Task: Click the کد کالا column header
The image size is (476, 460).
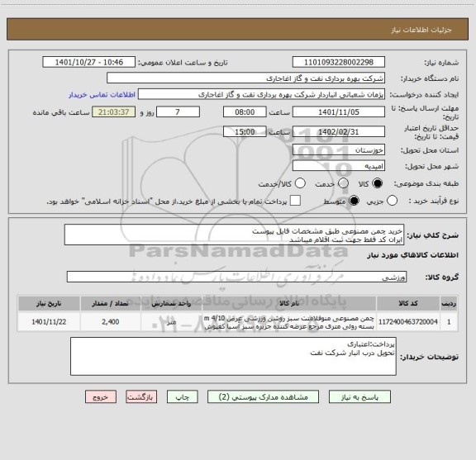Action: (x=408, y=303)
